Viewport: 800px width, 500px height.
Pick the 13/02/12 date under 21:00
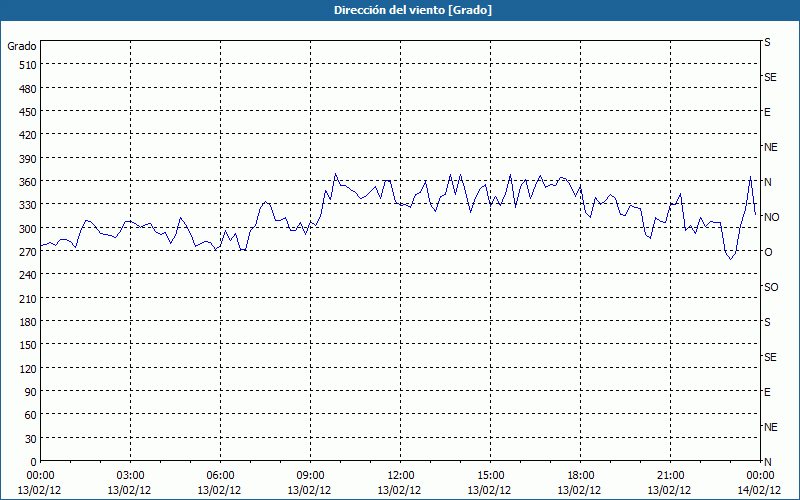(670, 490)
